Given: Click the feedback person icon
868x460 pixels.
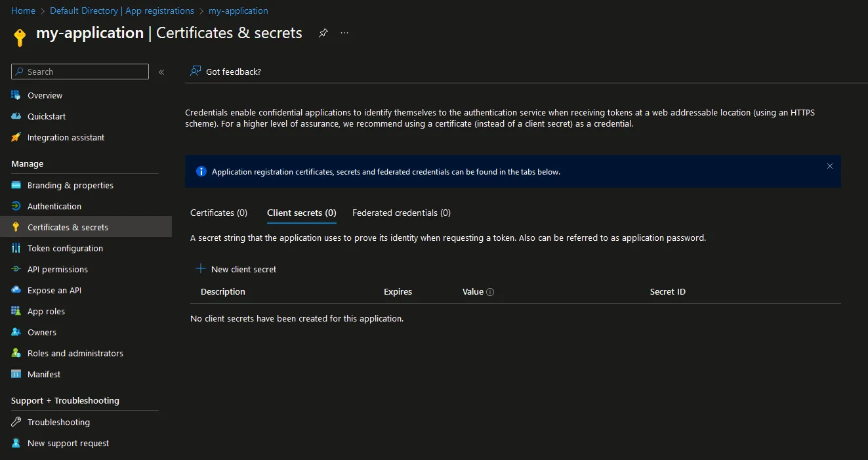Looking at the screenshot, I should click(x=195, y=72).
